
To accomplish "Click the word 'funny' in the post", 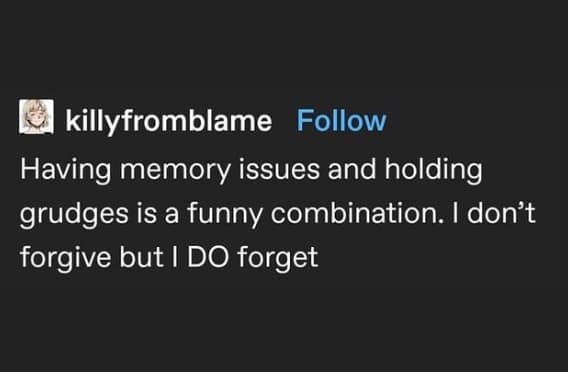I will click(225, 213).
